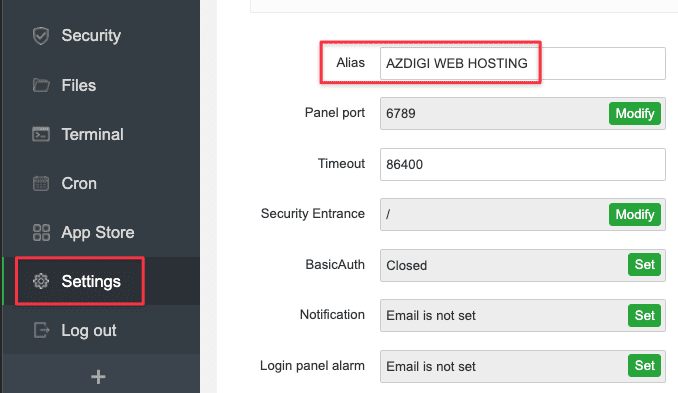
Task: Click the Alias label
Action: coord(351,63)
